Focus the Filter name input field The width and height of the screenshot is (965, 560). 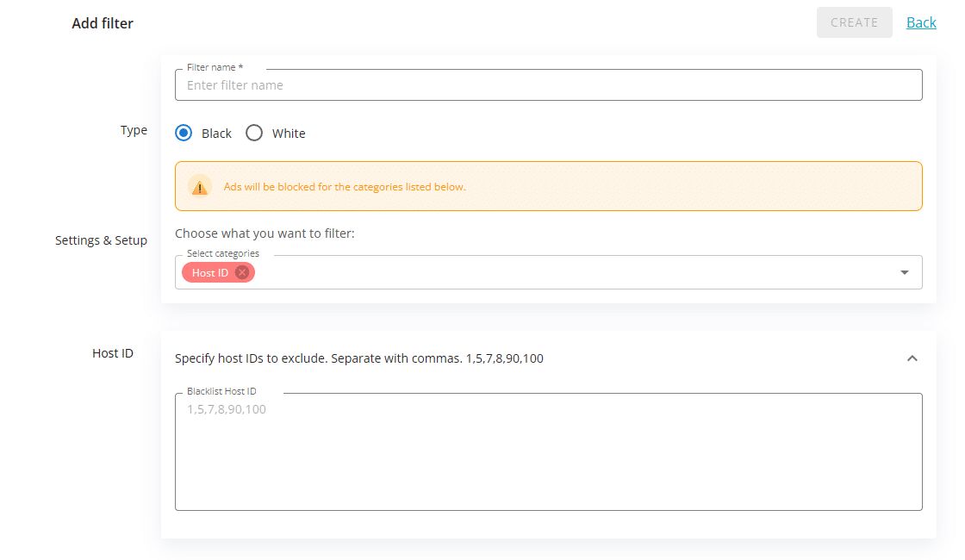[x=548, y=85]
